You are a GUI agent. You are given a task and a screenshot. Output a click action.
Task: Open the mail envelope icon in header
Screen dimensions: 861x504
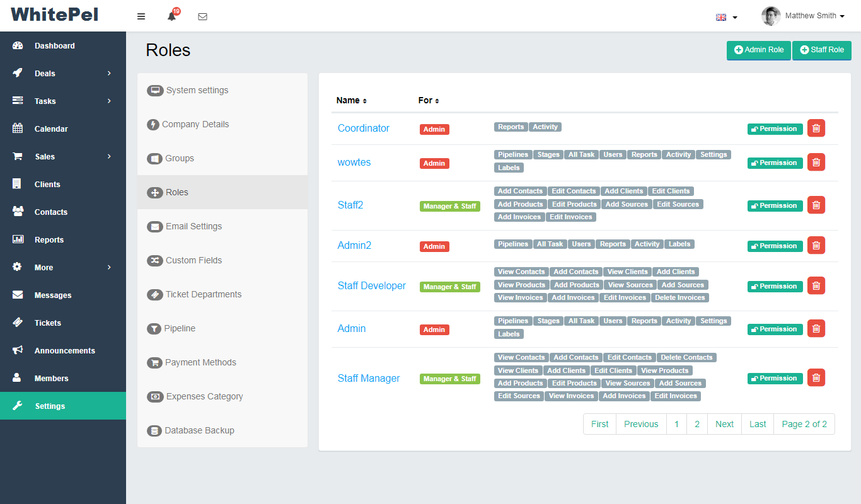(202, 16)
